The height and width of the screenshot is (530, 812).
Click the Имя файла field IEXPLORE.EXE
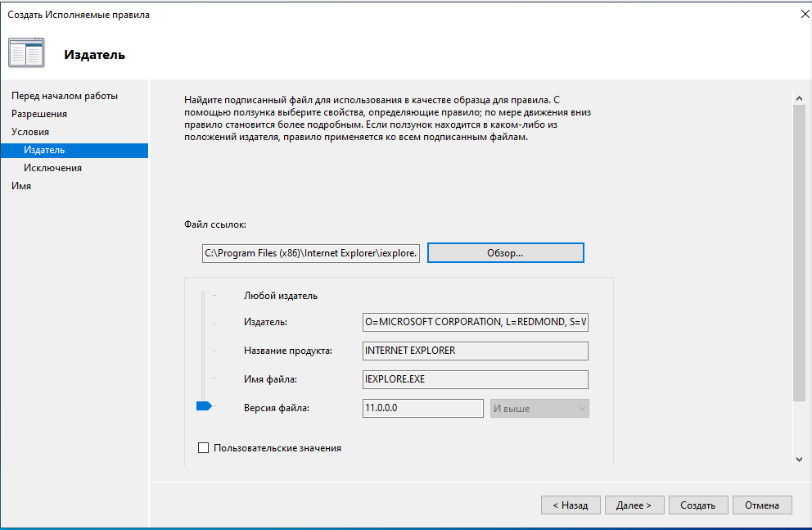[x=476, y=379]
